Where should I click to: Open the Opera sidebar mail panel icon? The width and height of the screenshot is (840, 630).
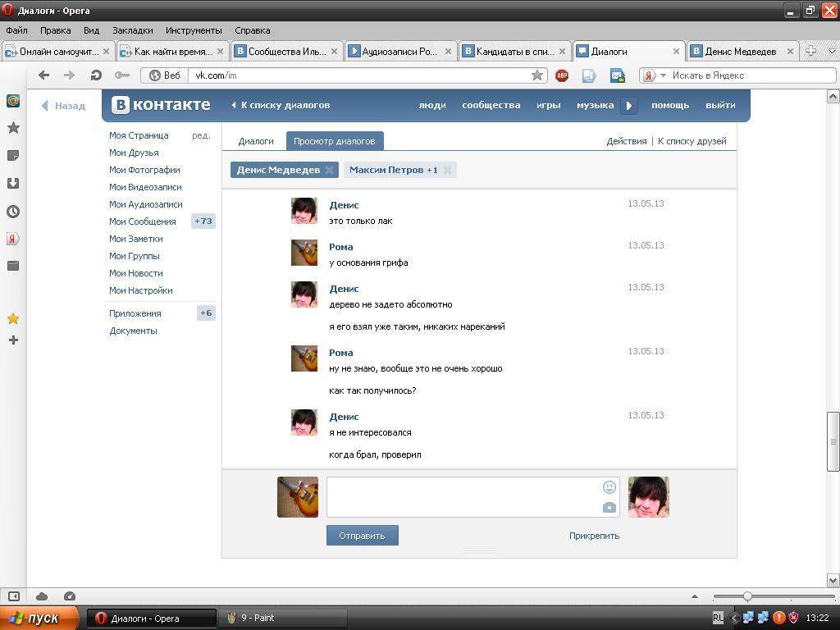[x=13, y=101]
